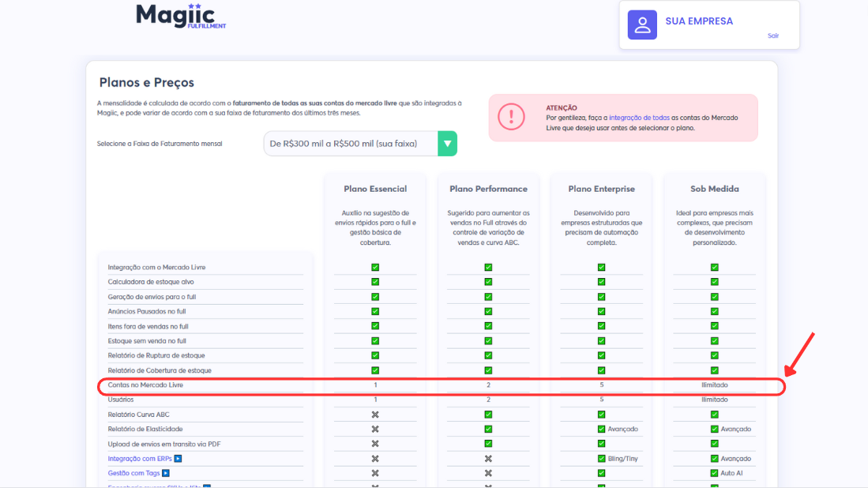Click the Calculadora de estoque alvo row label
The image size is (868, 488).
151,282
